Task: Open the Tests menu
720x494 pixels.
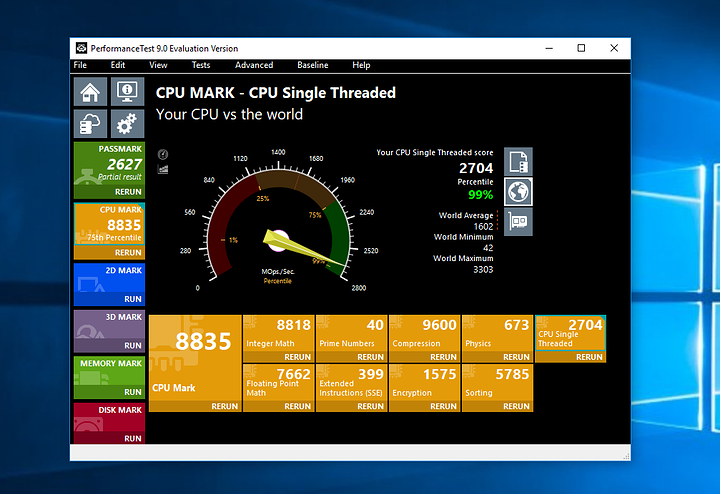Action: pos(201,65)
